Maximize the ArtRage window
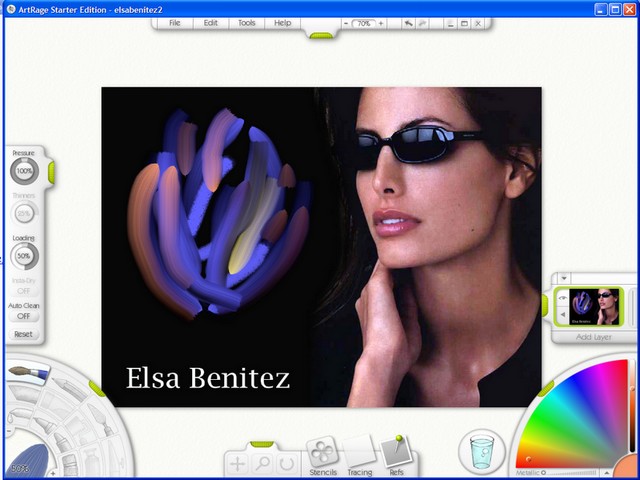 point(615,9)
